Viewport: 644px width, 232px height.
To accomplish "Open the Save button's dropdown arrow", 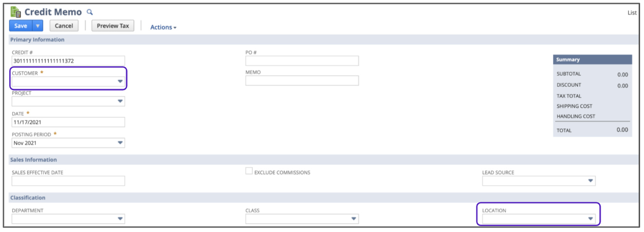I will [38, 26].
